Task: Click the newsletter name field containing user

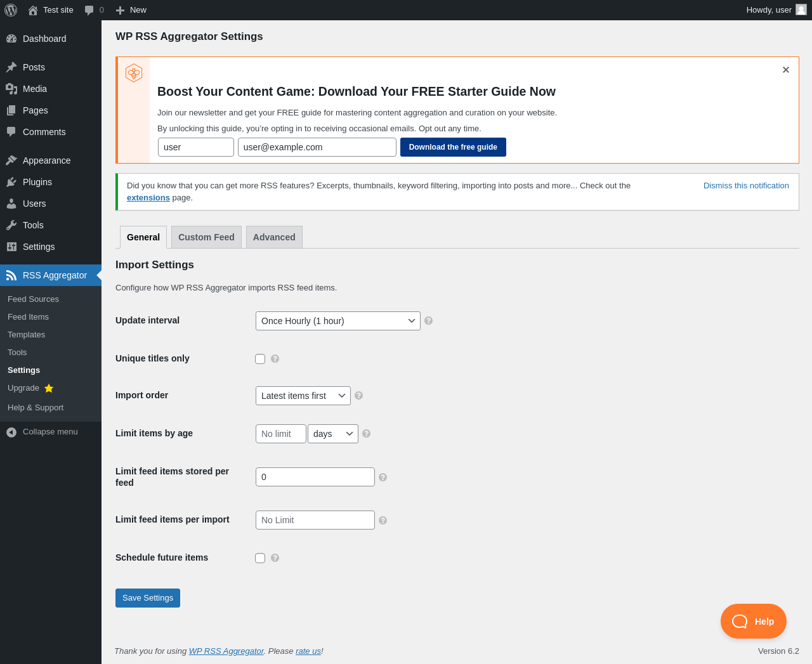Action: 196,147
